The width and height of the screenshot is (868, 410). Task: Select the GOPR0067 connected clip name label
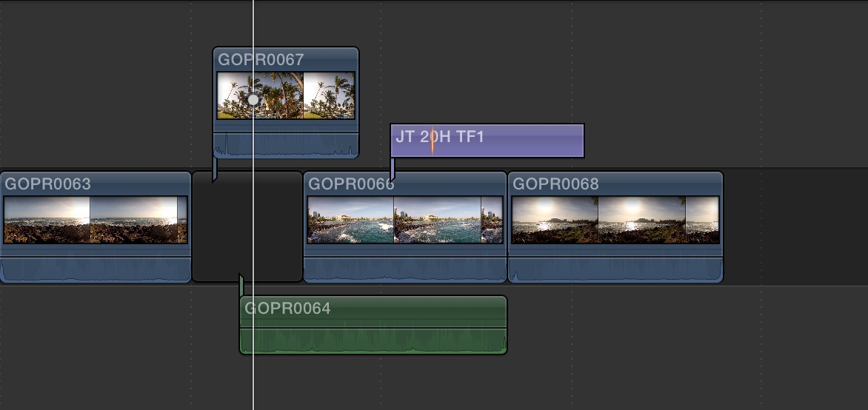coord(261,60)
